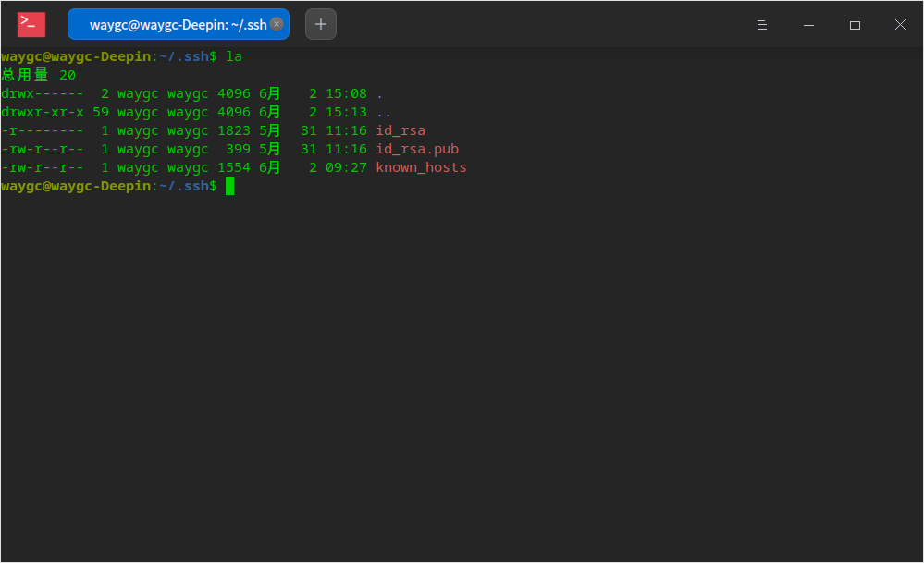
Task: Open a new terminal tab
Action: point(321,24)
